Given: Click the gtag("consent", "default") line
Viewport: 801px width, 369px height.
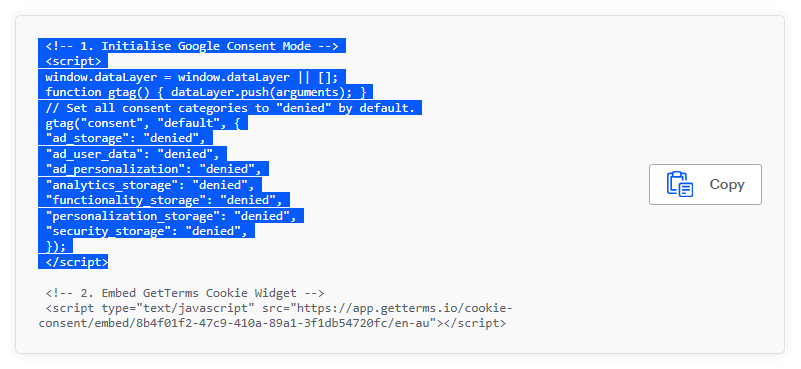Looking at the screenshot, I should click(143, 123).
